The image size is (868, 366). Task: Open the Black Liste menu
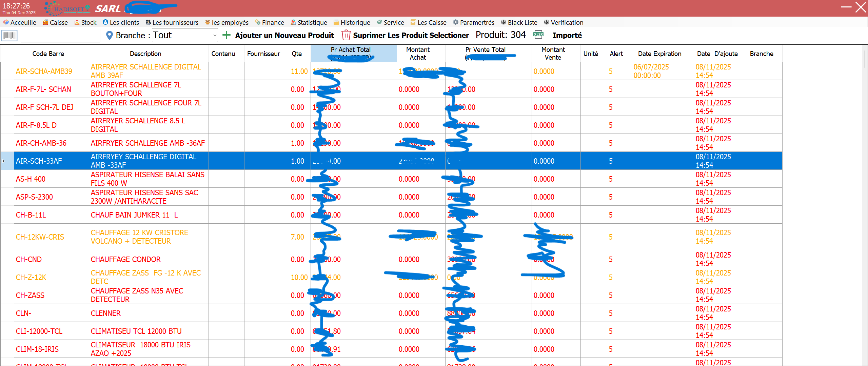519,23
